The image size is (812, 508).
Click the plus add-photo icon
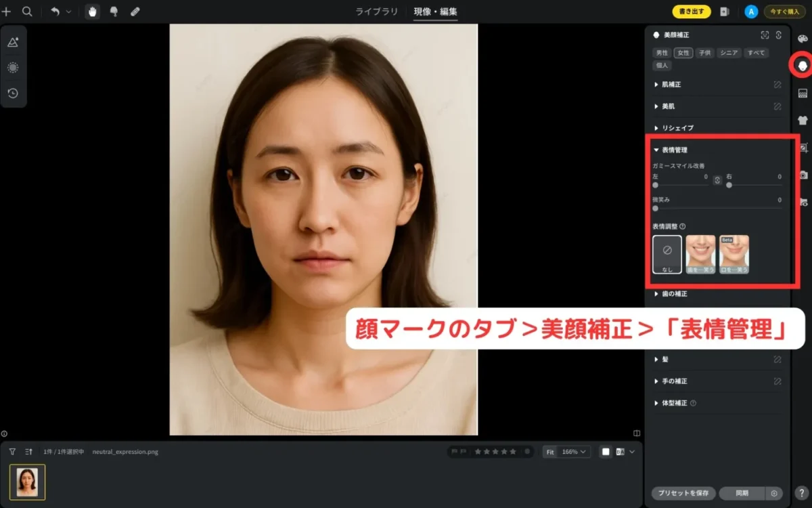coord(7,12)
